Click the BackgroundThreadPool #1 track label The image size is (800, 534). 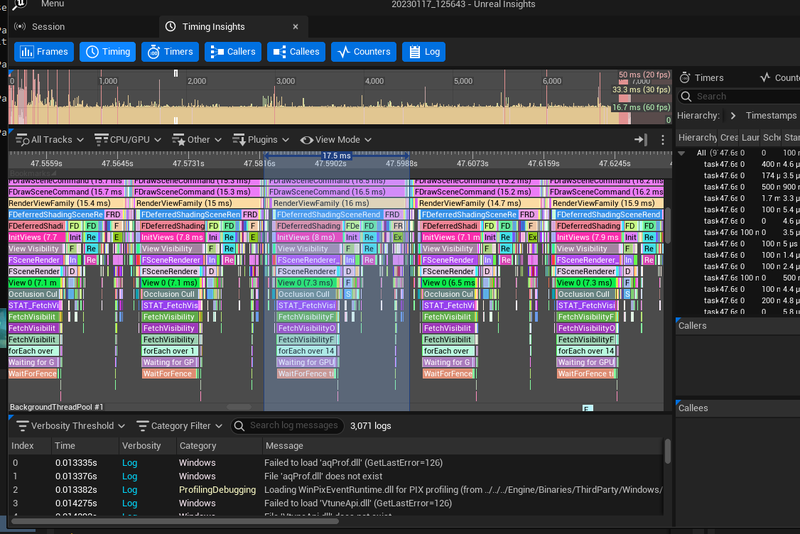pyautogui.click(x=57, y=407)
